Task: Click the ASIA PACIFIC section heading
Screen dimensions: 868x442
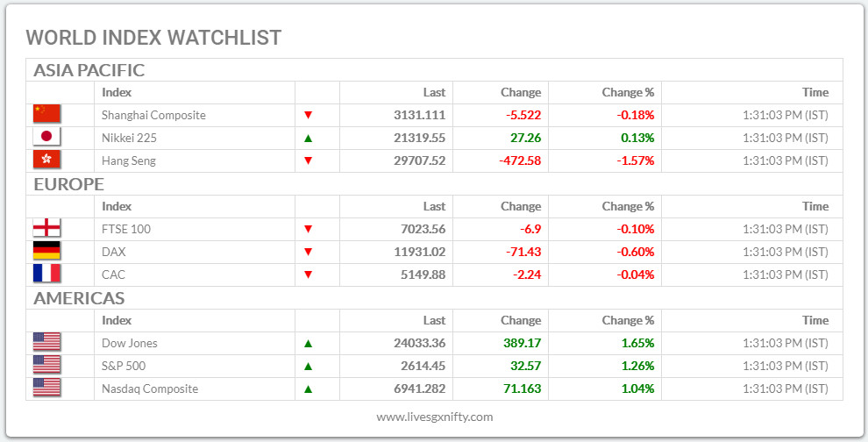Action: coord(89,70)
